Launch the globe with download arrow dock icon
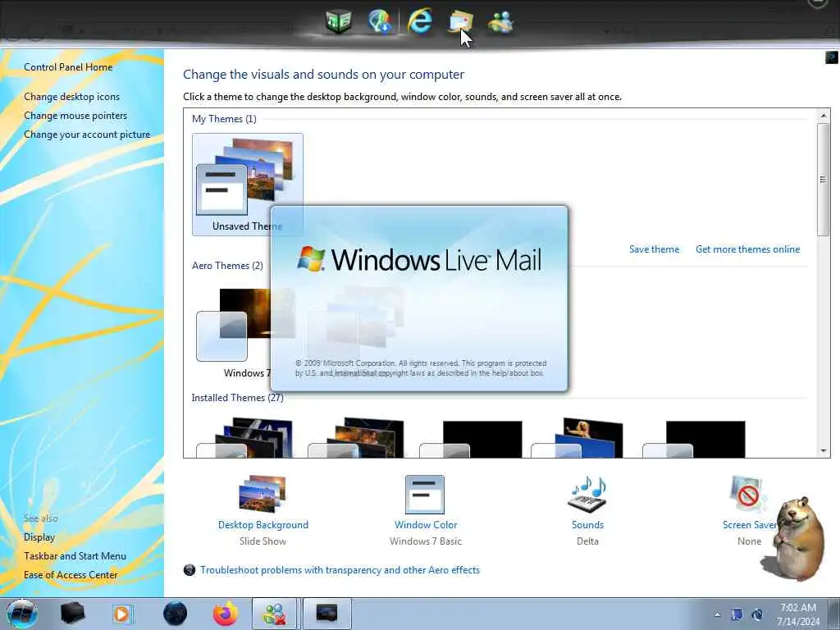 pyautogui.click(x=380, y=21)
